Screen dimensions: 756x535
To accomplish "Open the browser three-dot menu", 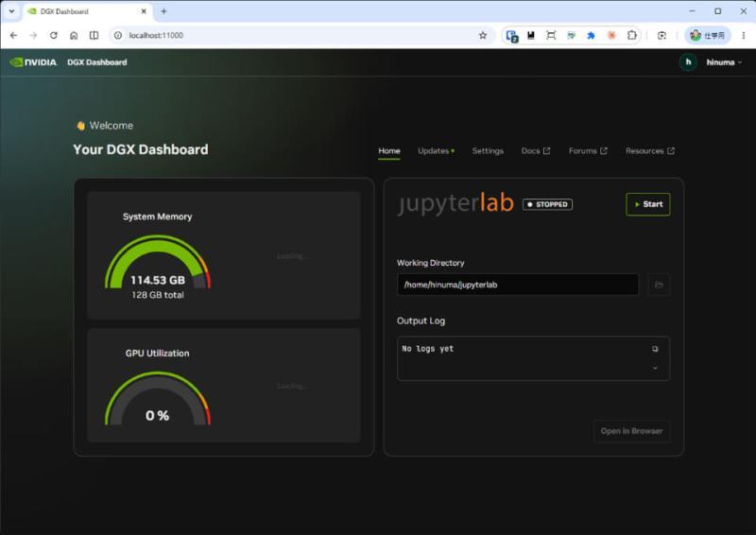I will 744,35.
